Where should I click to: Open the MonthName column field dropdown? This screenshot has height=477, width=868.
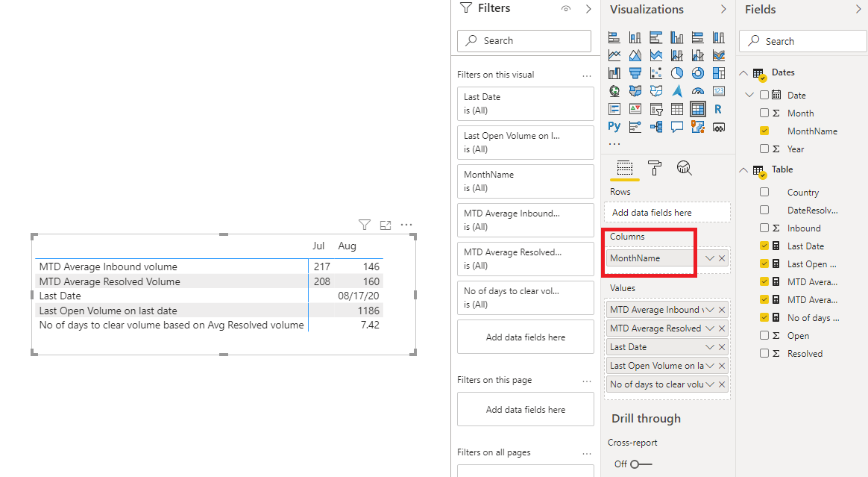(x=710, y=258)
